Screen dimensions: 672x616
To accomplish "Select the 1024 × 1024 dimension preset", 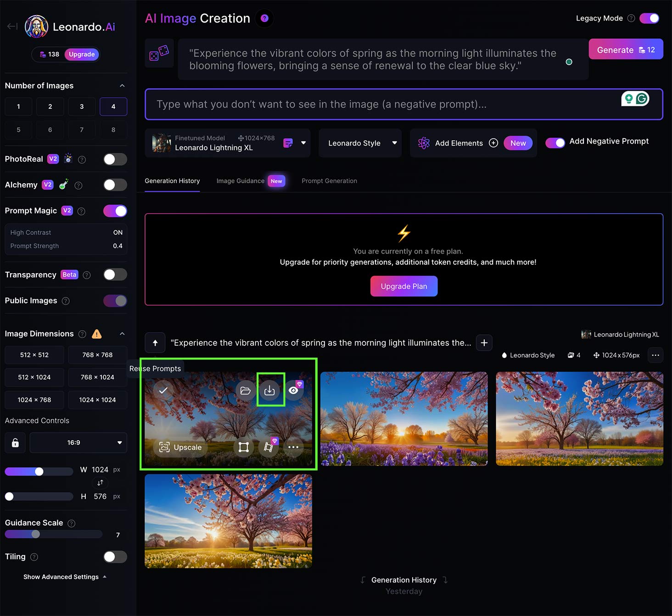I will [97, 400].
